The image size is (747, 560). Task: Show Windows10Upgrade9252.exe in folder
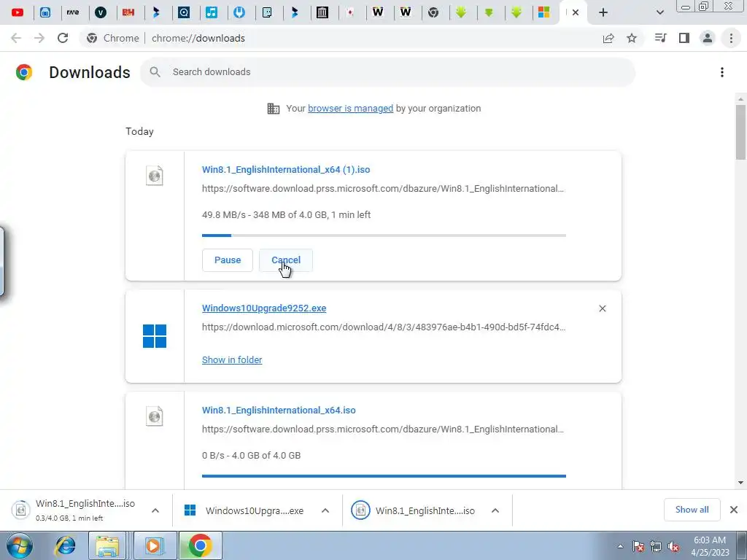point(232,360)
